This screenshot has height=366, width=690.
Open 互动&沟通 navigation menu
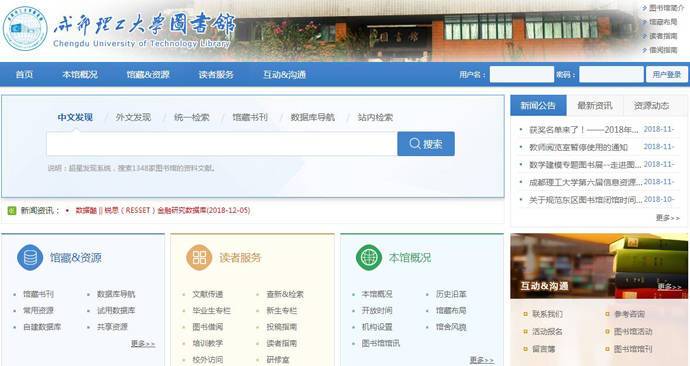click(x=284, y=75)
